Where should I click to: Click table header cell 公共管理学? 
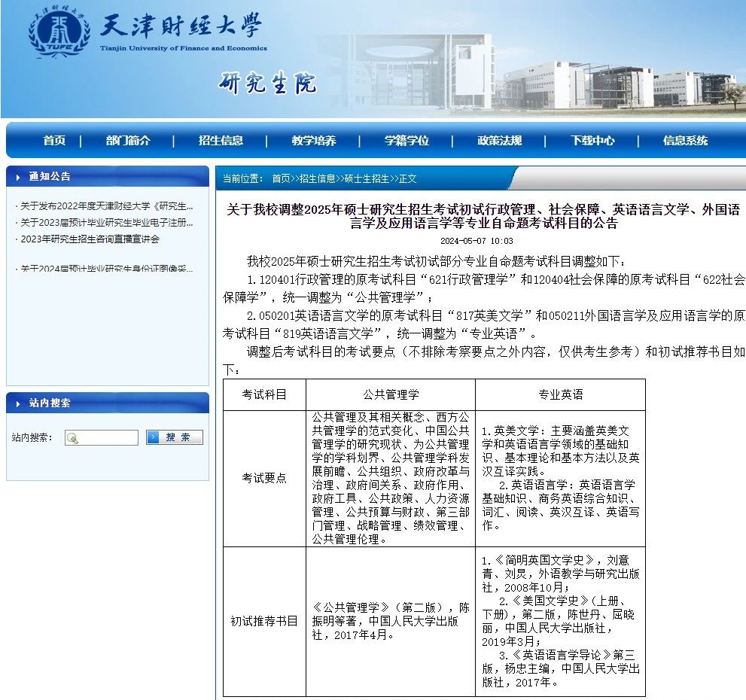click(391, 394)
